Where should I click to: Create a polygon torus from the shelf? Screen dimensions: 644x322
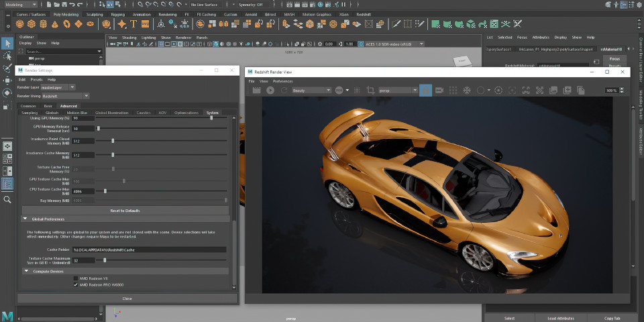point(66,24)
